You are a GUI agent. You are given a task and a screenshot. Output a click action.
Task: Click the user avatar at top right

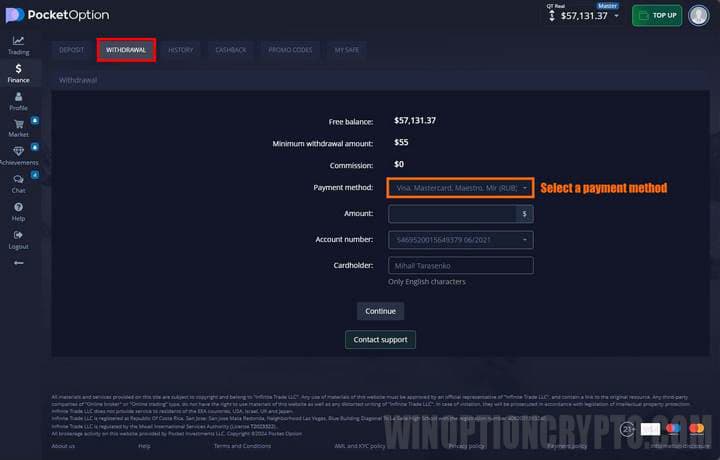[x=698, y=15]
